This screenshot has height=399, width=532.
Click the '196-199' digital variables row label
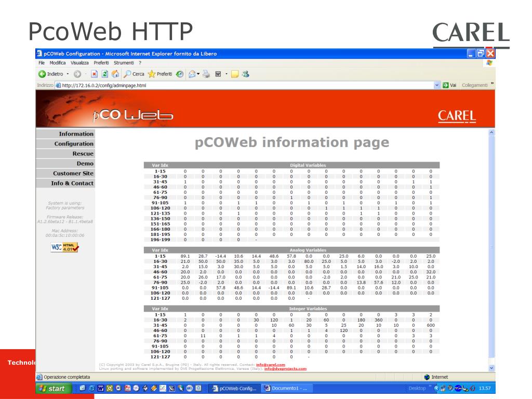[x=160, y=240]
